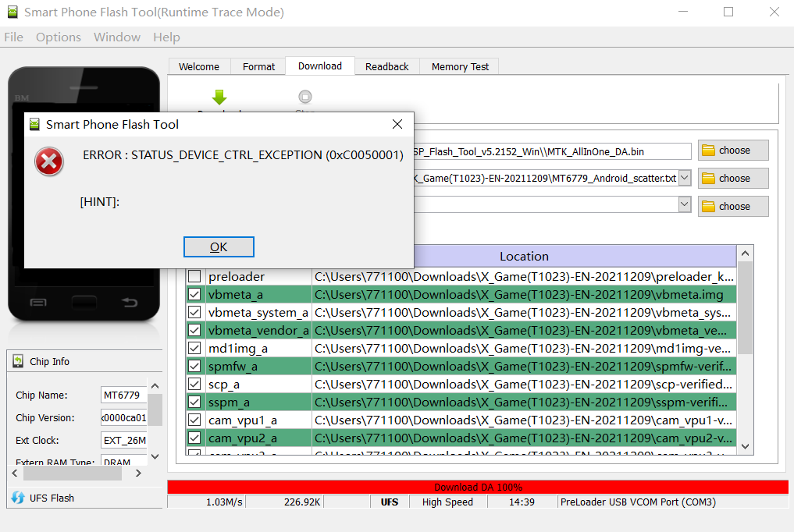Uncheck the vbmeta_a partition checkbox

point(194,295)
